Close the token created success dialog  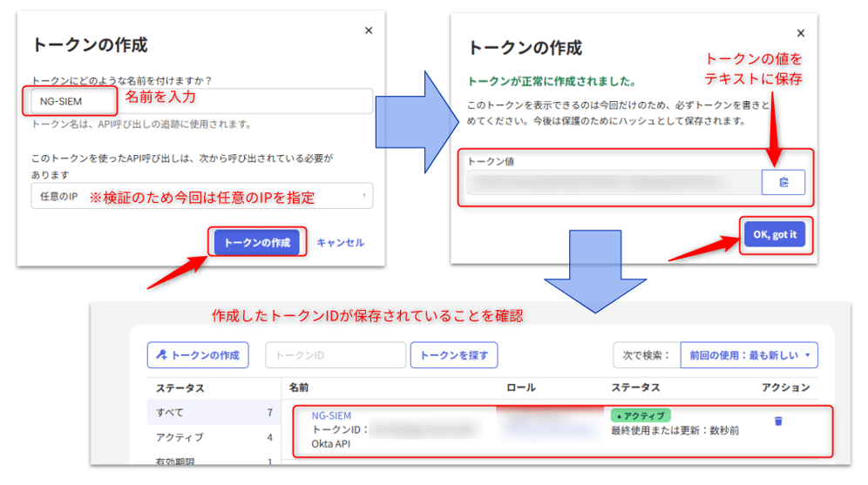[x=801, y=33]
